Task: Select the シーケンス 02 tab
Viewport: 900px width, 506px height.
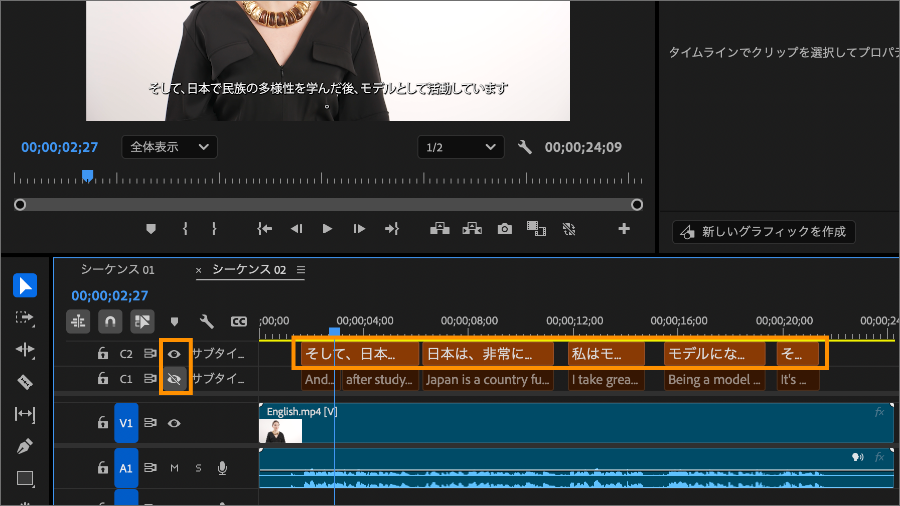Action: [249, 270]
